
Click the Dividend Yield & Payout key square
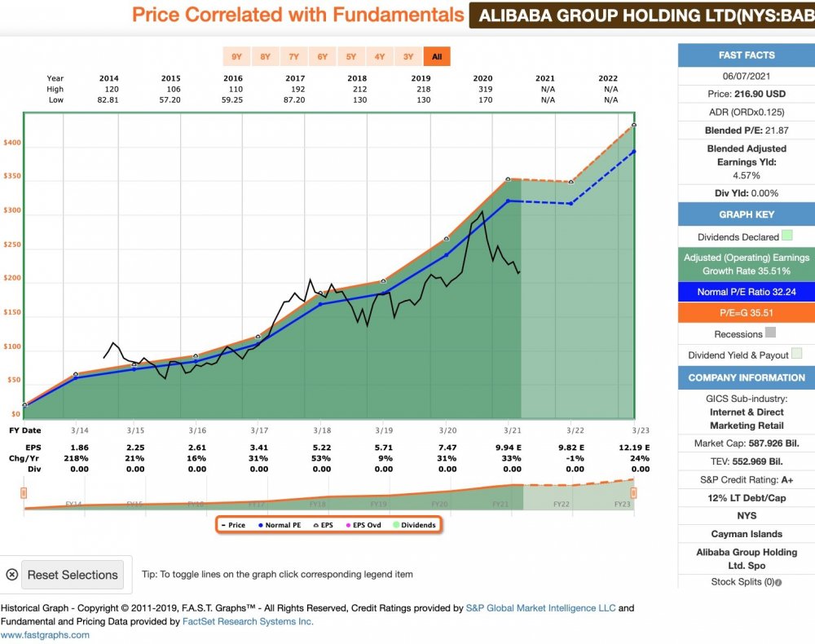(x=796, y=354)
